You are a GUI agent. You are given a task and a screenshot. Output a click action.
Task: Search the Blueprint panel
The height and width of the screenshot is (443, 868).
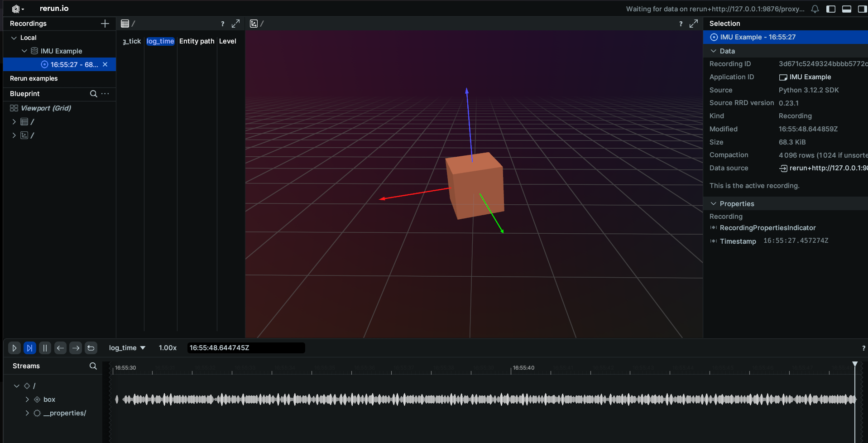tap(93, 94)
